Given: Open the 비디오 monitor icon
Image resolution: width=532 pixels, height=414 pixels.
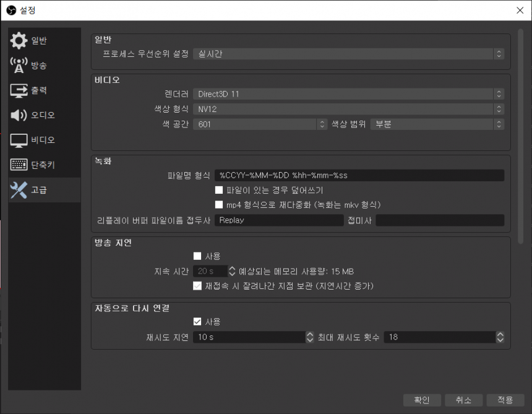Looking at the screenshot, I should point(19,140).
